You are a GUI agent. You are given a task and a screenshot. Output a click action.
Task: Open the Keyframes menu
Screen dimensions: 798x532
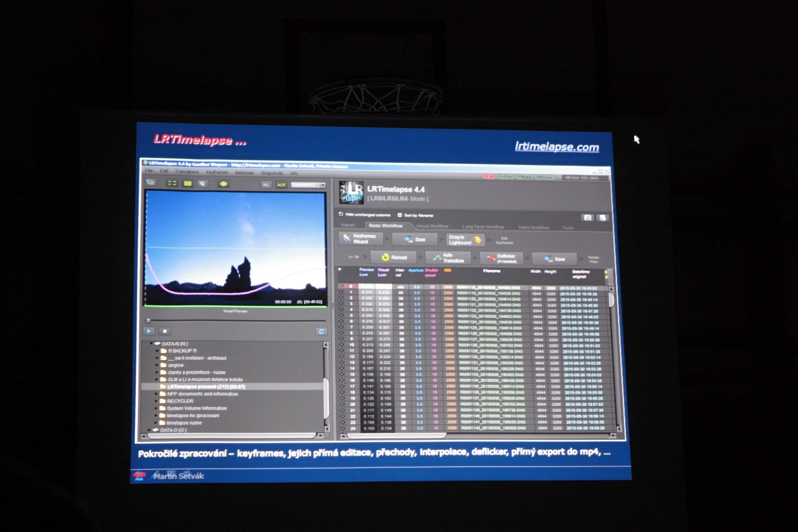click(x=217, y=172)
